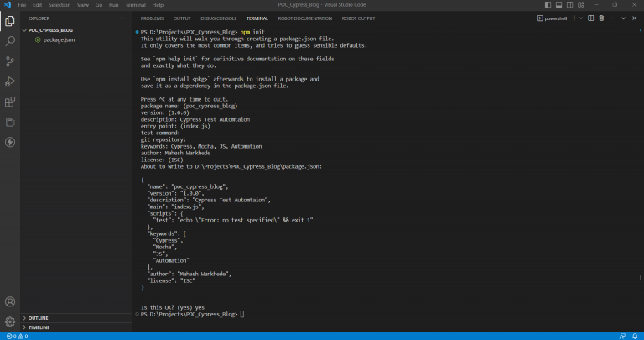Open the Manage settings gear
The height and width of the screenshot is (340, 644).
click(10, 322)
